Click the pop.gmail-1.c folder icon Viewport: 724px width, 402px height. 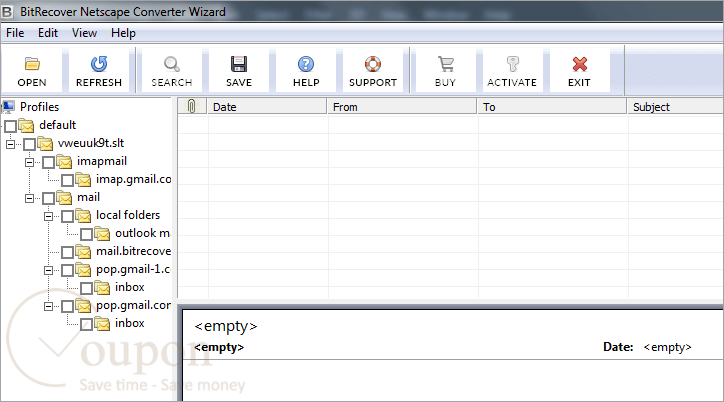pos(83,270)
